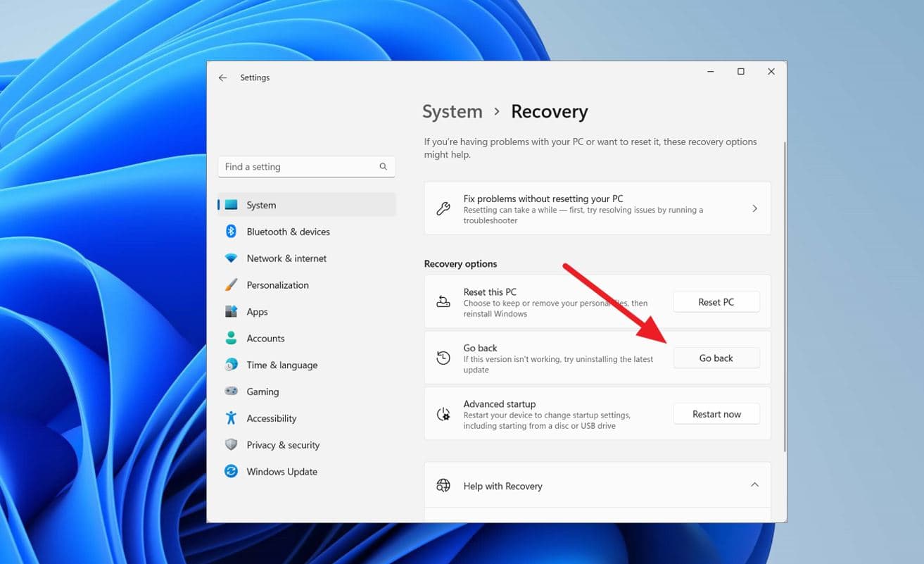The image size is (924, 564).
Task: Click the Network wifi icon in sidebar
Action: (x=231, y=258)
